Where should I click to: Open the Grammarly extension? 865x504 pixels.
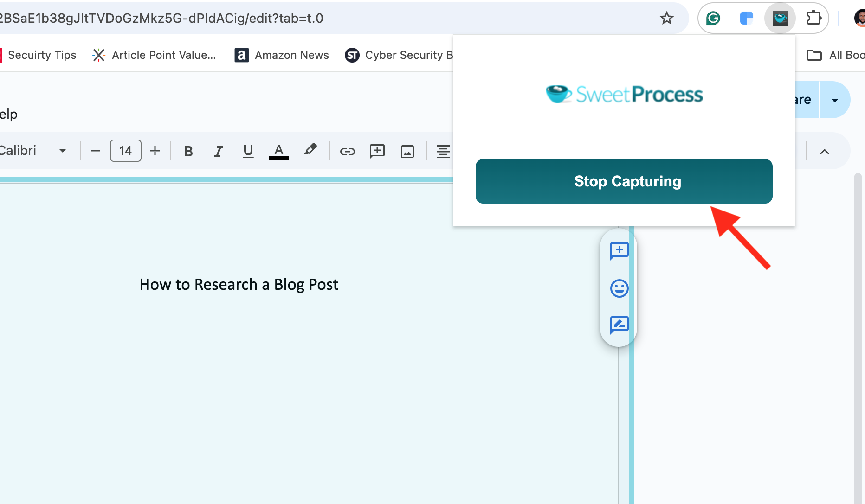point(713,18)
